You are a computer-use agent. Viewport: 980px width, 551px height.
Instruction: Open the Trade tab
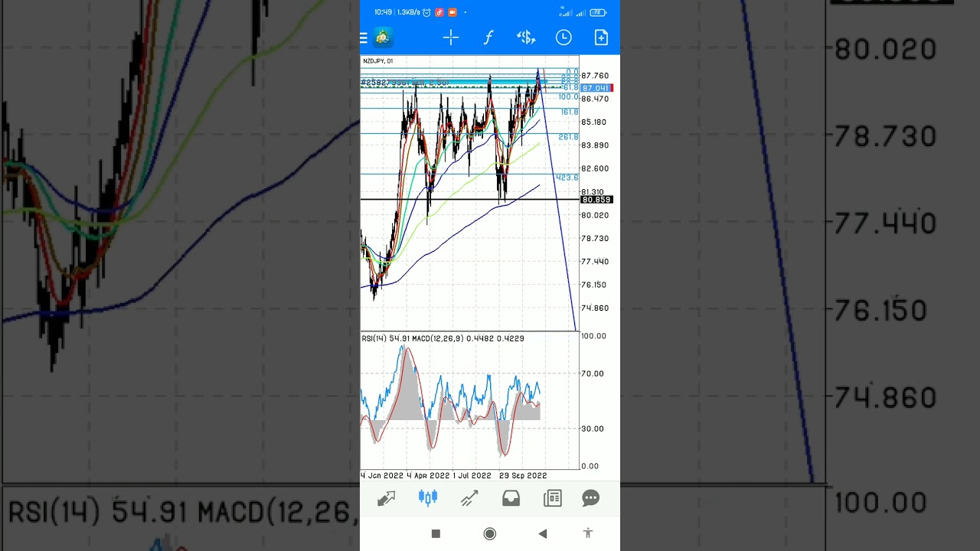(x=469, y=499)
